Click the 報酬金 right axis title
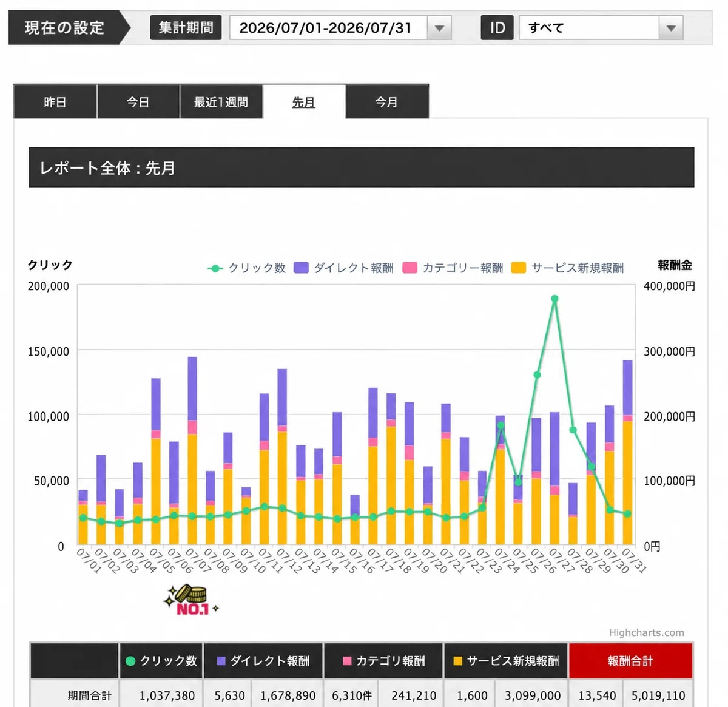Screen dimensions: 728x707 point(675,265)
